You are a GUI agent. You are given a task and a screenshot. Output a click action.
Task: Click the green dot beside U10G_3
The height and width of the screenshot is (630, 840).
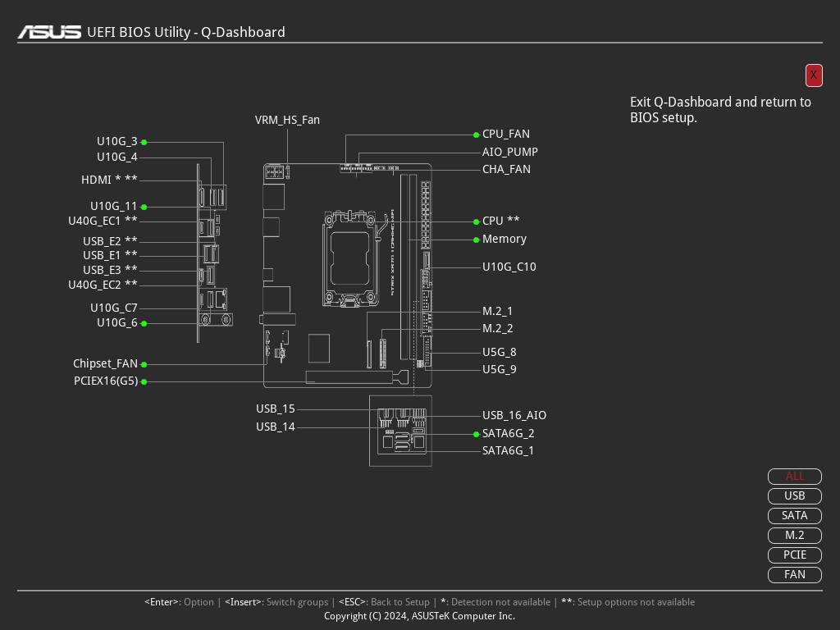(144, 143)
